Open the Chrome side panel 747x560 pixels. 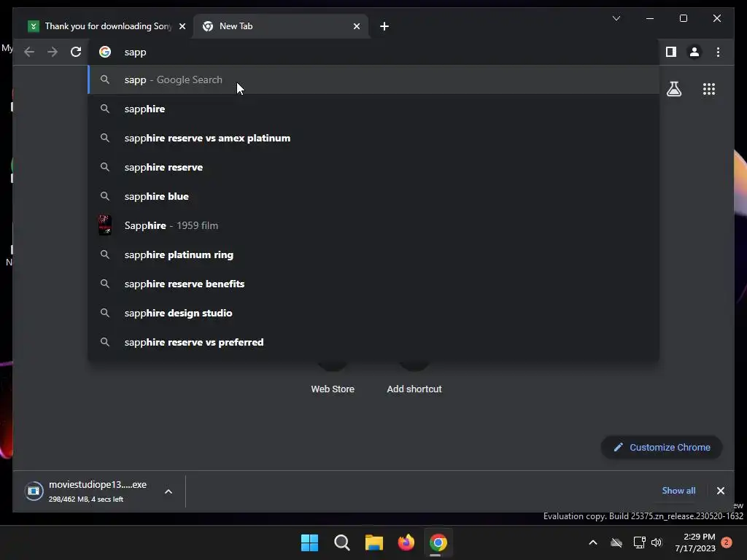click(671, 52)
